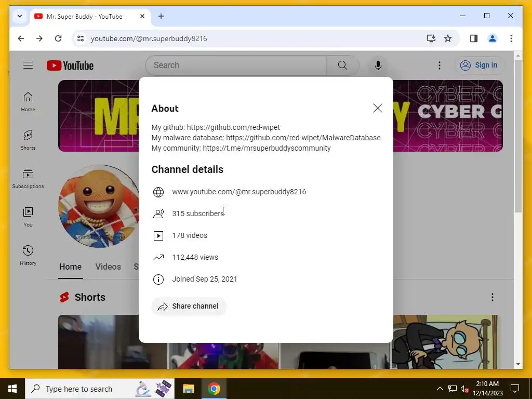
Task: Select the Mr. Super Buddy - YouTube tab
Action: click(90, 16)
